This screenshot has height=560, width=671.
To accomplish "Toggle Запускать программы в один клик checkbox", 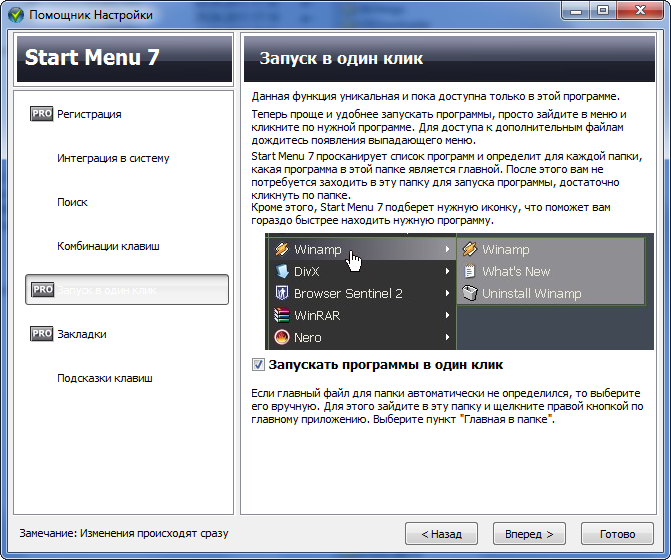I will coord(258,364).
